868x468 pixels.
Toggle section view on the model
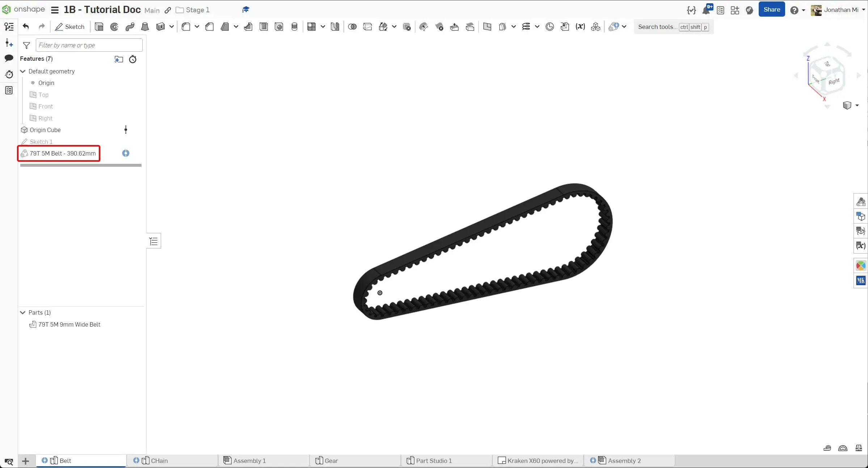[549, 27]
